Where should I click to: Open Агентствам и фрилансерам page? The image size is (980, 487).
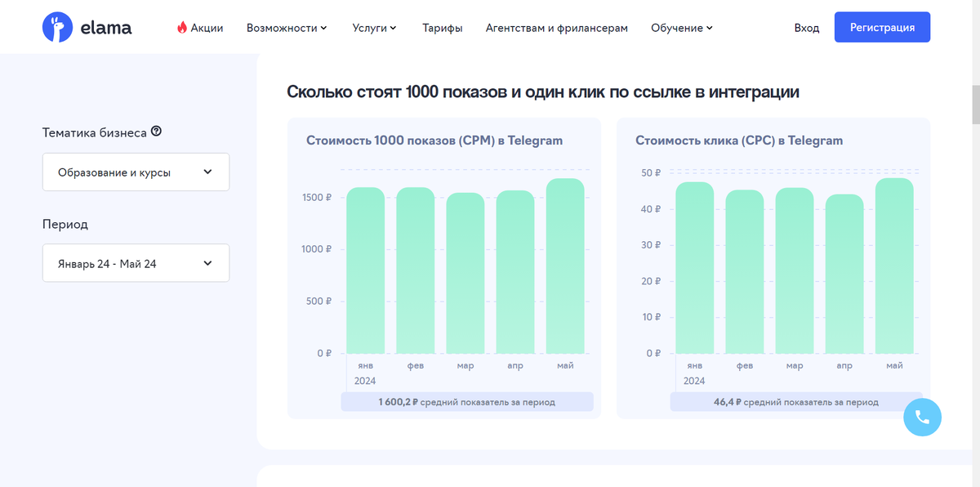tap(557, 28)
